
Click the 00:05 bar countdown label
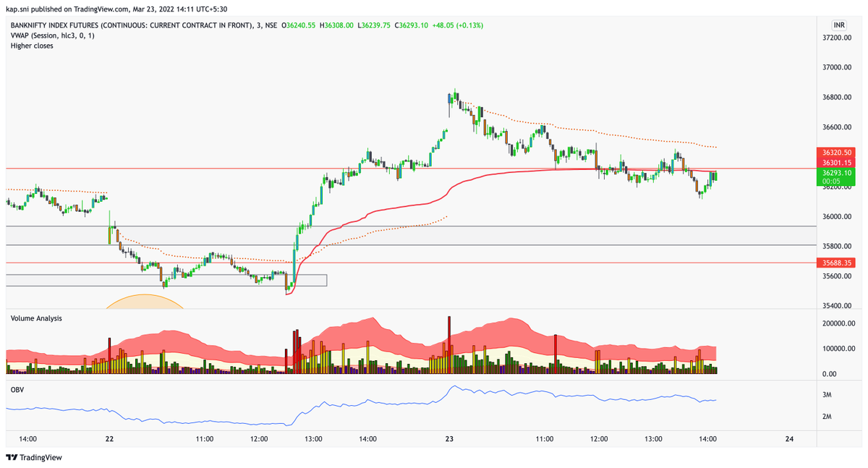[x=831, y=182]
